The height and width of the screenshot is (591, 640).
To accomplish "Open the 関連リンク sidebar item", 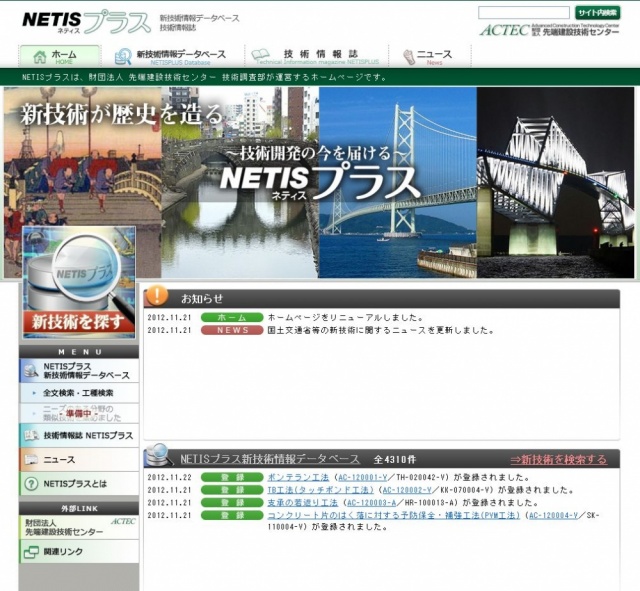I will point(79,552).
